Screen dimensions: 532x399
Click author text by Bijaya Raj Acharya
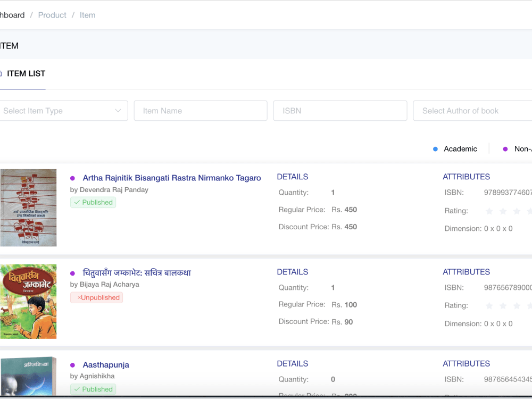coord(104,284)
